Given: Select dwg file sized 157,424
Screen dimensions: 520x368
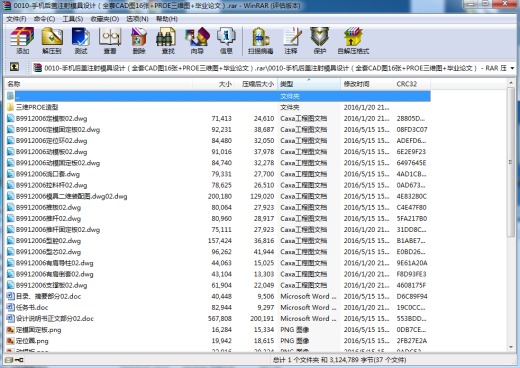Looking at the screenshot, I should (218, 240).
